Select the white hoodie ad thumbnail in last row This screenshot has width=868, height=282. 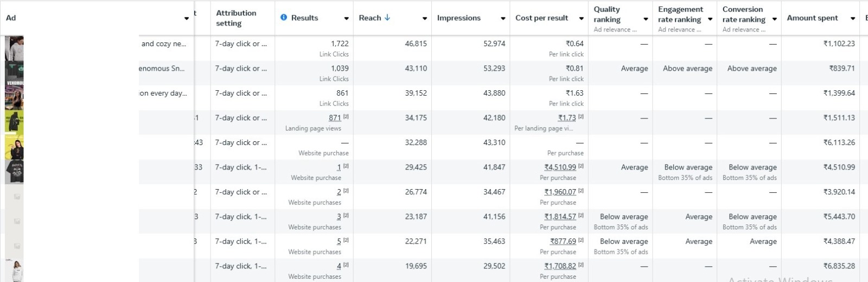(15, 270)
